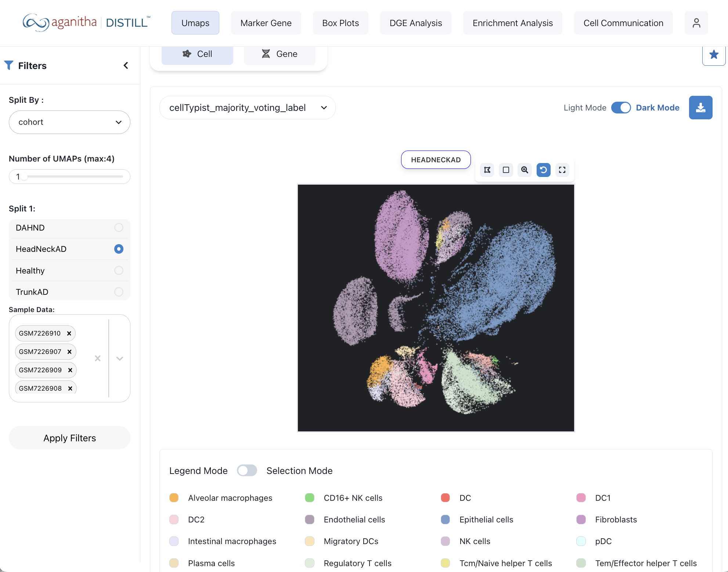The height and width of the screenshot is (572, 728).
Task: Open the cellTypist_majority_voting_label dropdown
Action: click(x=247, y=108)
